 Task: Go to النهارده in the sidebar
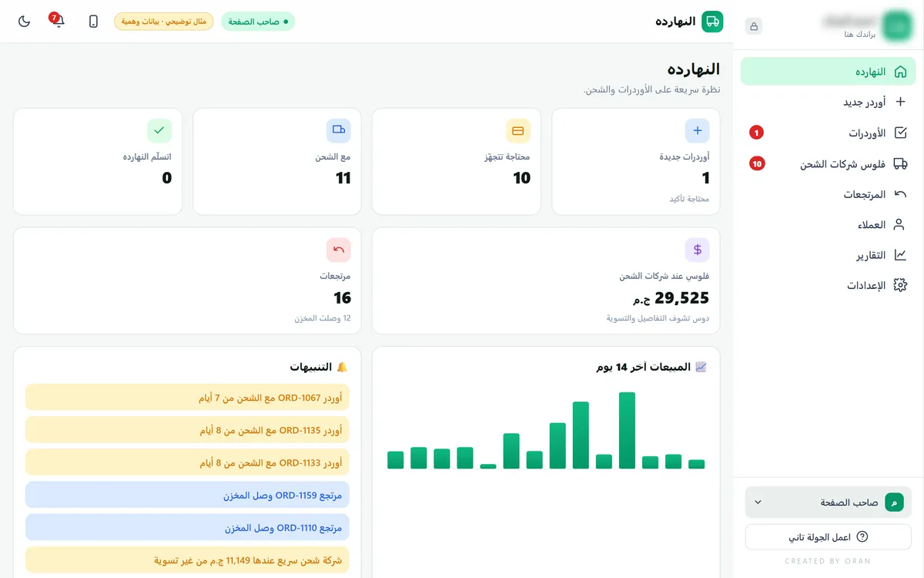pyautogui.click(x=829, y=71)
